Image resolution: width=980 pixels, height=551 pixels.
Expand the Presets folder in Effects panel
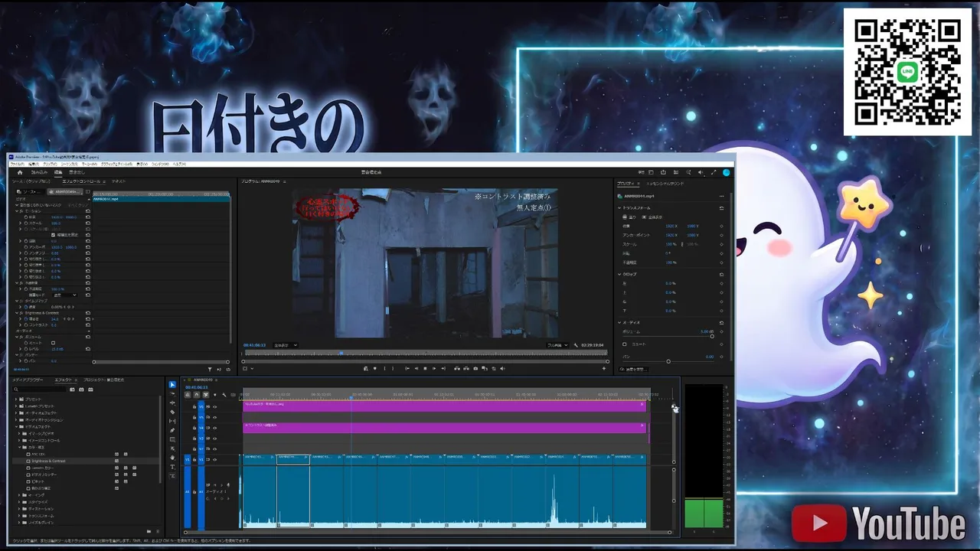(x=16, y=399)
